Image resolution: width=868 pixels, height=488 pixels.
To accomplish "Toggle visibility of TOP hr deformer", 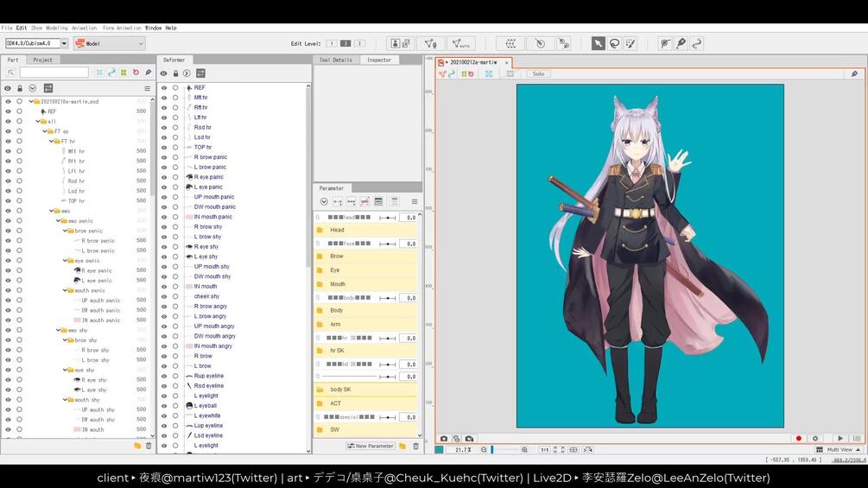I will tap(164, 147).
